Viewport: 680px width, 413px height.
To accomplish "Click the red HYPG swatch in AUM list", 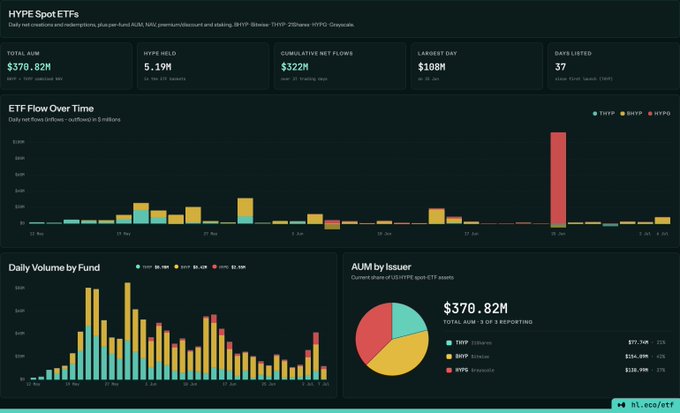I will click(x=449, y=370).
